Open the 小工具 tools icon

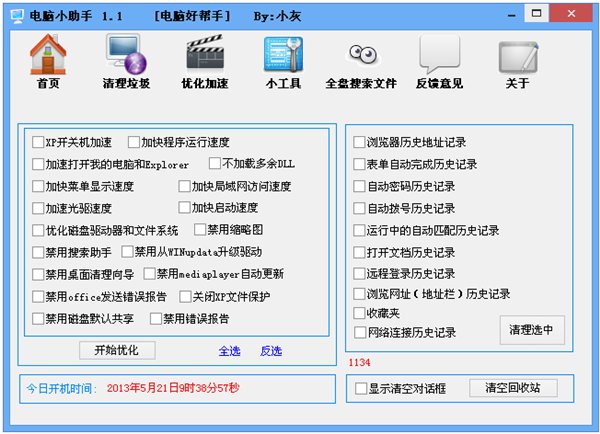coord(284,54)
